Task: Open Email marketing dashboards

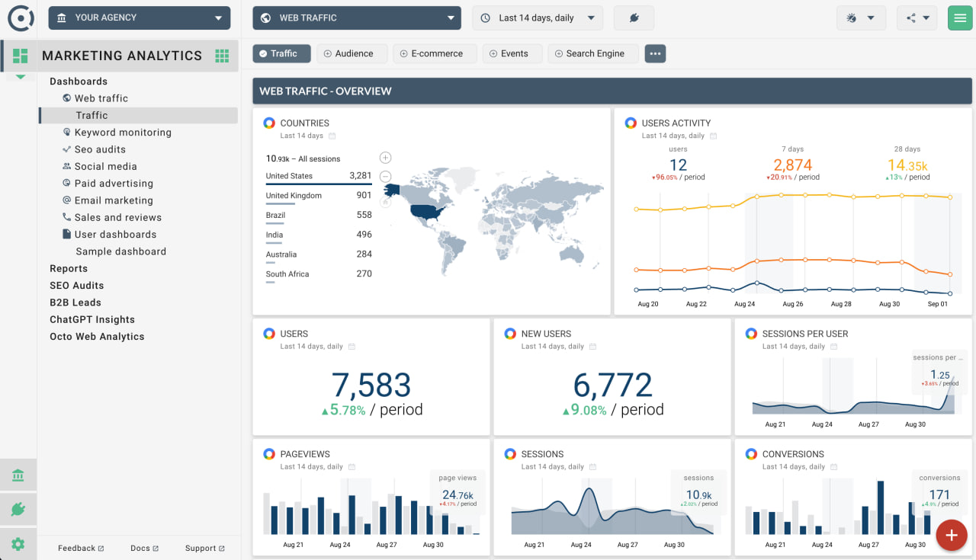Action: tap(114, 200)
